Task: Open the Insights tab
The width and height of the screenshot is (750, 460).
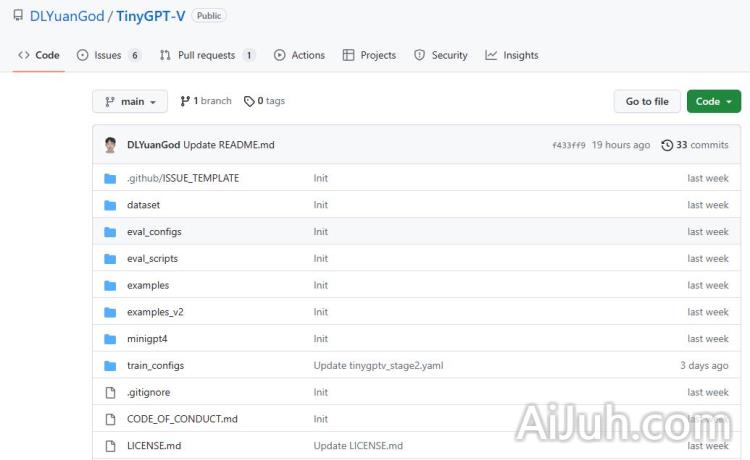Action: pos(512,55)
